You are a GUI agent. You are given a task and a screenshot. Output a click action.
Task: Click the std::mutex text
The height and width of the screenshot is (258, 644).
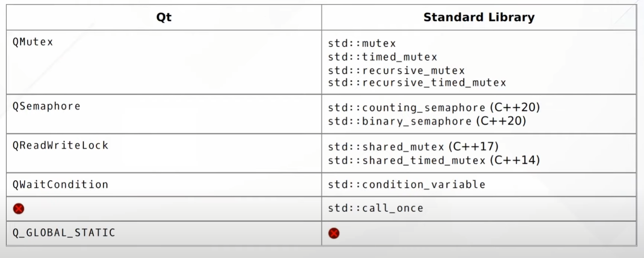[362, 43]
